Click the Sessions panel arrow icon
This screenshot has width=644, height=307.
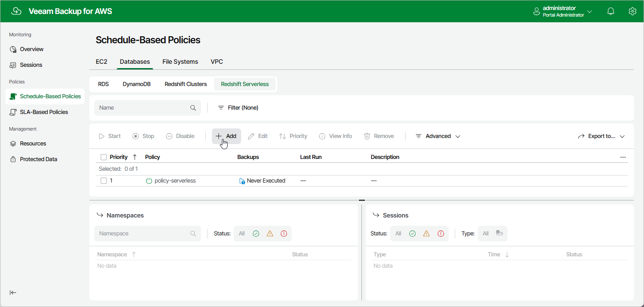point(375,215)
